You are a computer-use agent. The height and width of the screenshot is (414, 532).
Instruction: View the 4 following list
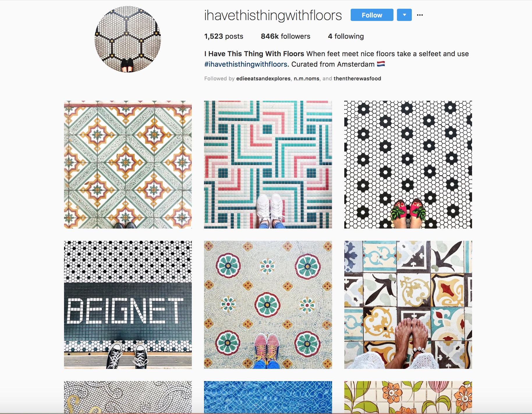click(x=346, y=36)
